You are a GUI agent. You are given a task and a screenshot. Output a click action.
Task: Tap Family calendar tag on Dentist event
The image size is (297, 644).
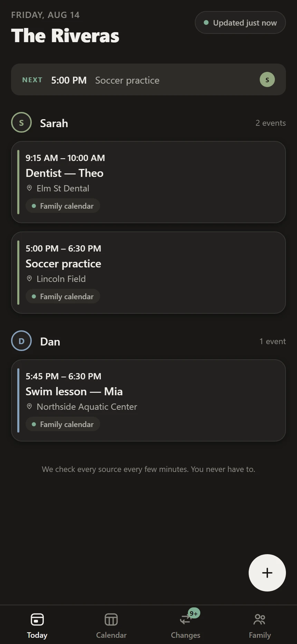tap(63, 206)
